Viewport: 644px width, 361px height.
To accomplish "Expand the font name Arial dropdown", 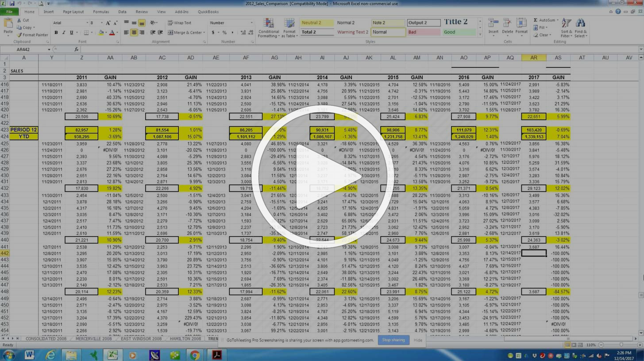I will 87,23.
